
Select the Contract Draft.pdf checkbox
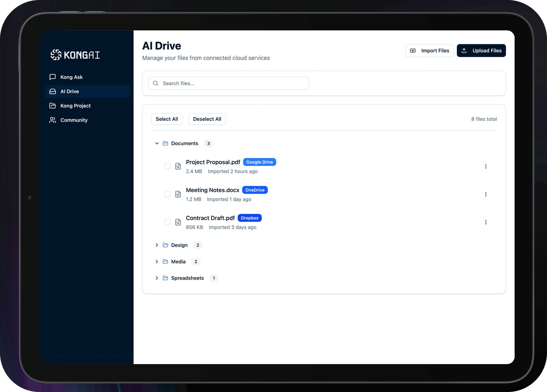pos(167,222)
